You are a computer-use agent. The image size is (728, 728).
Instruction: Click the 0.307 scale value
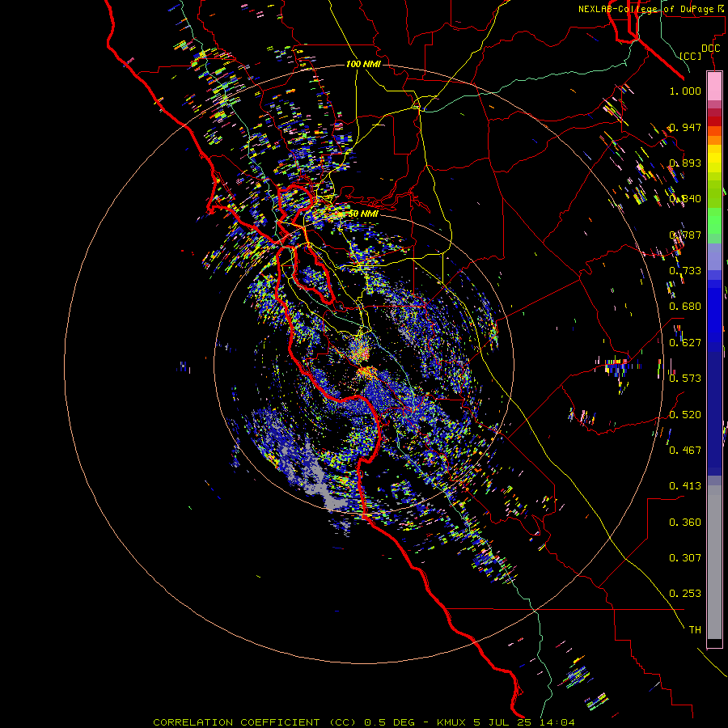tap(685, 558)
